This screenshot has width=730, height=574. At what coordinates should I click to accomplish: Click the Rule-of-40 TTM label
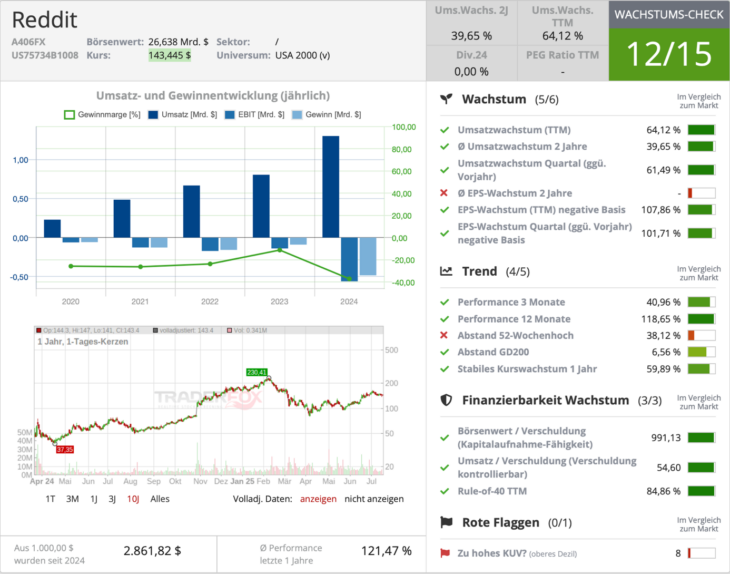click(x=492, y=491)
